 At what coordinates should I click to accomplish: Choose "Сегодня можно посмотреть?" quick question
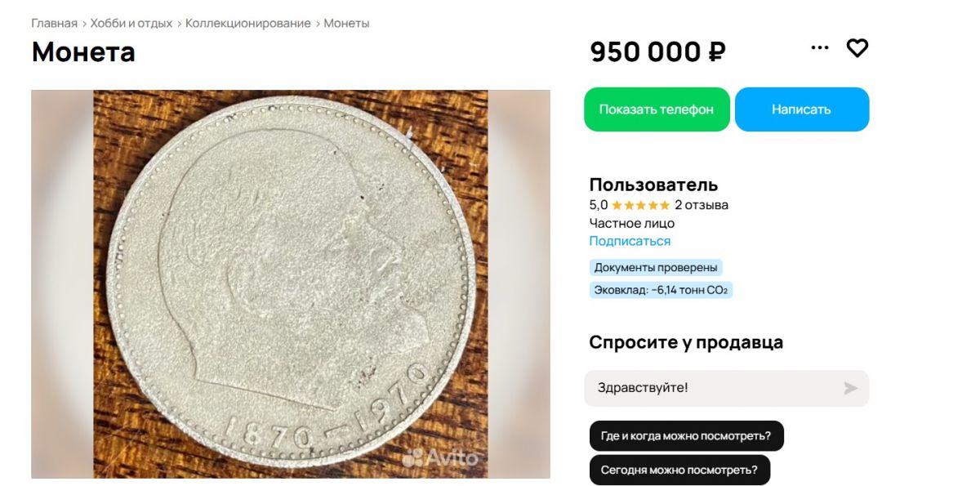(679, 470)
